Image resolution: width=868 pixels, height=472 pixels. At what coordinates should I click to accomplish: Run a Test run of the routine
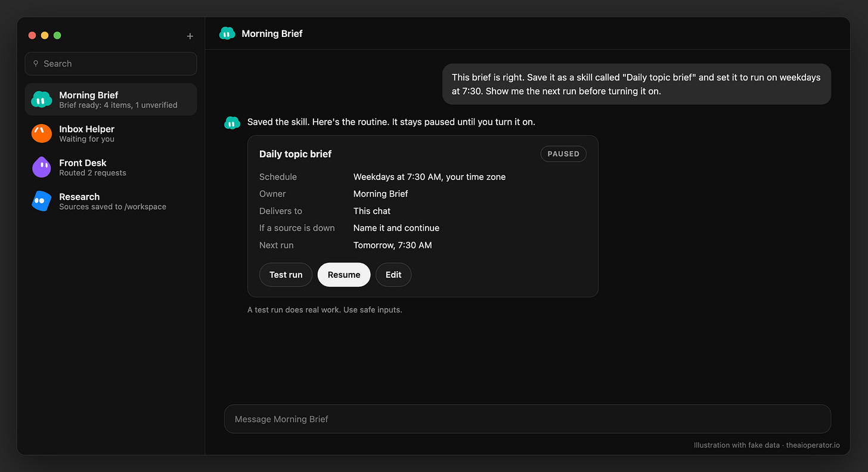click(x=286, y=275)
